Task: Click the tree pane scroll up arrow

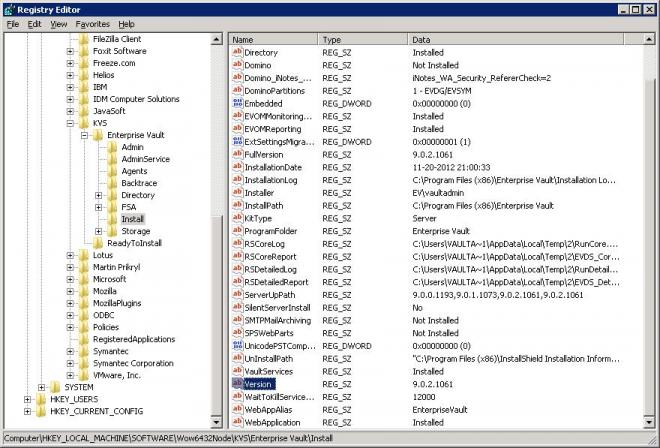Action: [x=216, y=39]
